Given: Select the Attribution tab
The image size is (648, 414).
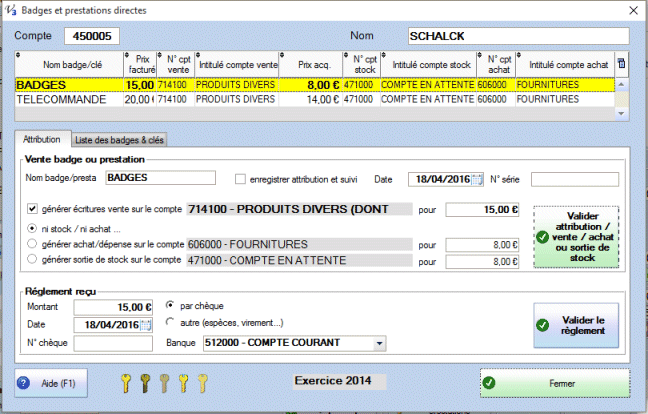Looking at the screenshot, I should coord(41,139).
